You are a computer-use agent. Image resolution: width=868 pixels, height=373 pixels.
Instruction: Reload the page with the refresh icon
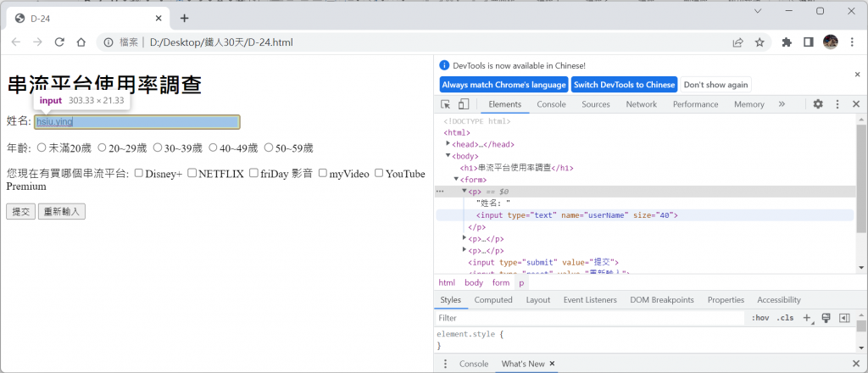(x=59, y=42)
